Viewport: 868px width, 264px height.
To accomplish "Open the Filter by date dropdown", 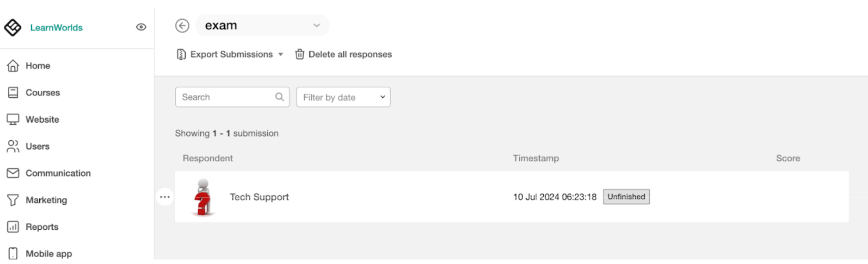I will click(344, 97).
